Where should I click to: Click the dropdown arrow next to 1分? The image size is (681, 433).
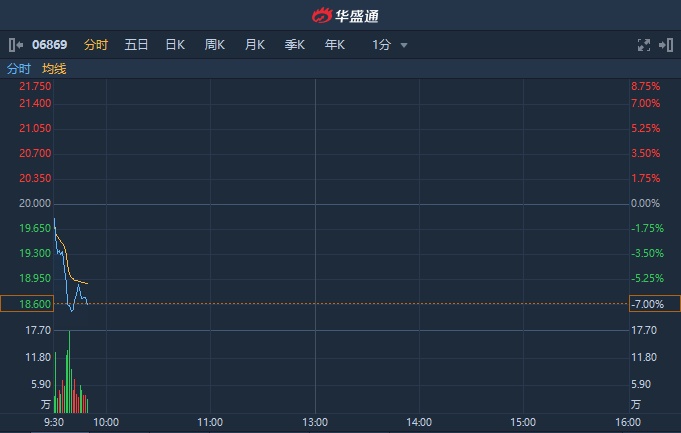[x=404, y=45]
